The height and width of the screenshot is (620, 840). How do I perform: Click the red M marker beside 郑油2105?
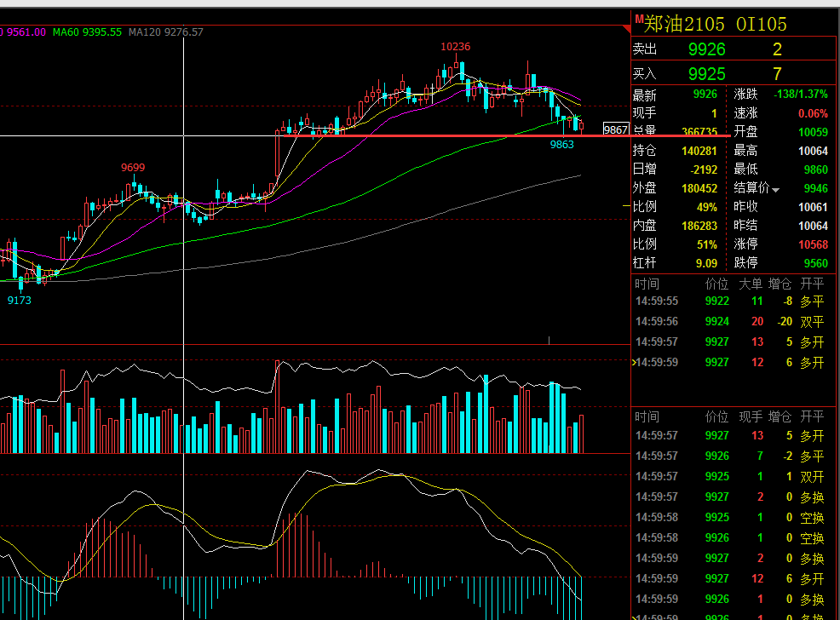click(639, 19)
